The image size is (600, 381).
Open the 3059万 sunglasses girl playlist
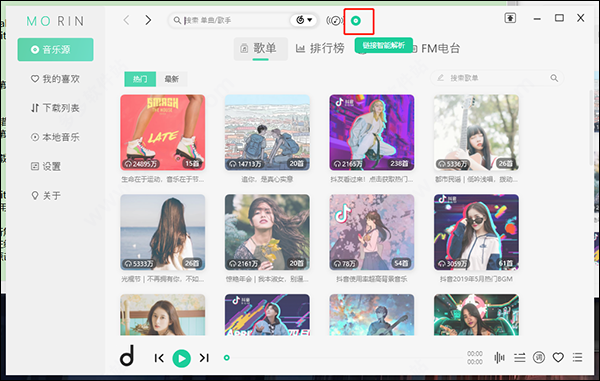point(476,232)
